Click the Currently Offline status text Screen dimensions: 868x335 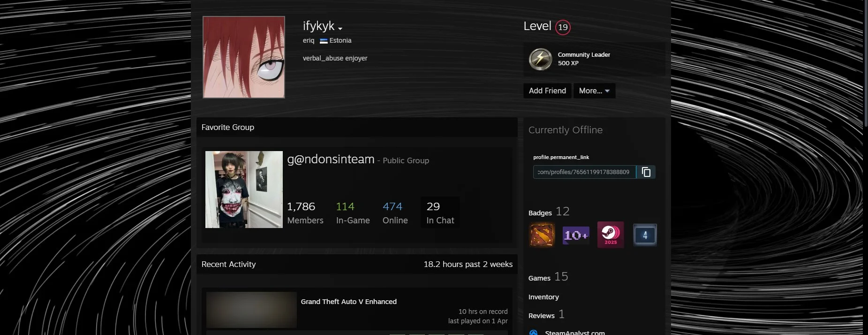(x=566, y=130)
